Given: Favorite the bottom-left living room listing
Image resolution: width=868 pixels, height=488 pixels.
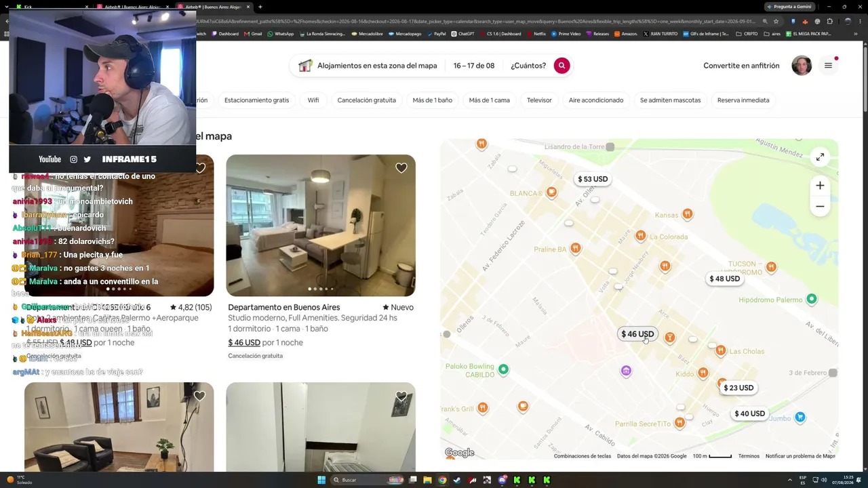Looking at the screenshot, I should point(199,396).
